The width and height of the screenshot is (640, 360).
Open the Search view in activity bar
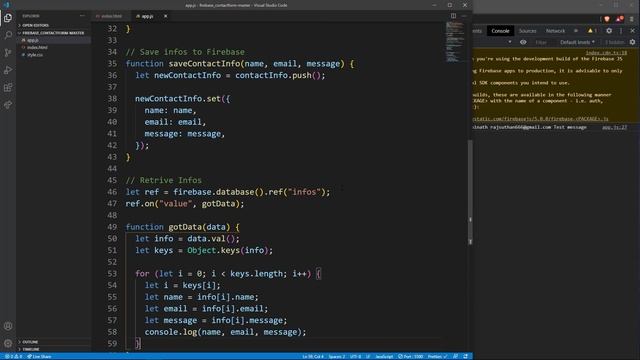coord(8,35)
